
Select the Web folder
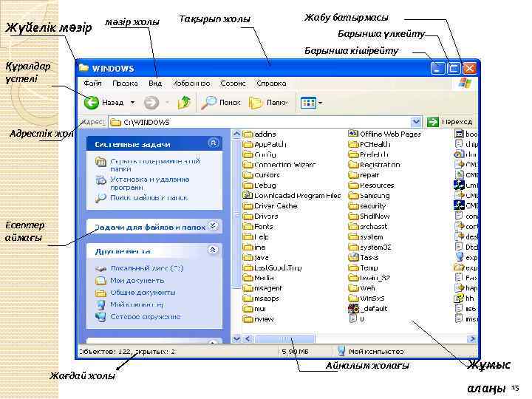tap(361, 288)
